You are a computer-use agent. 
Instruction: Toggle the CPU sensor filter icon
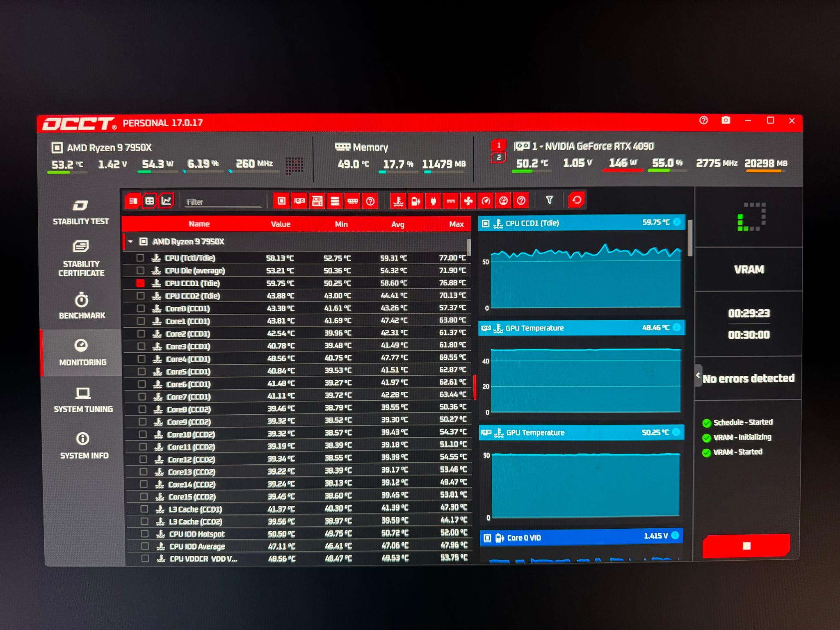(282, 201)
